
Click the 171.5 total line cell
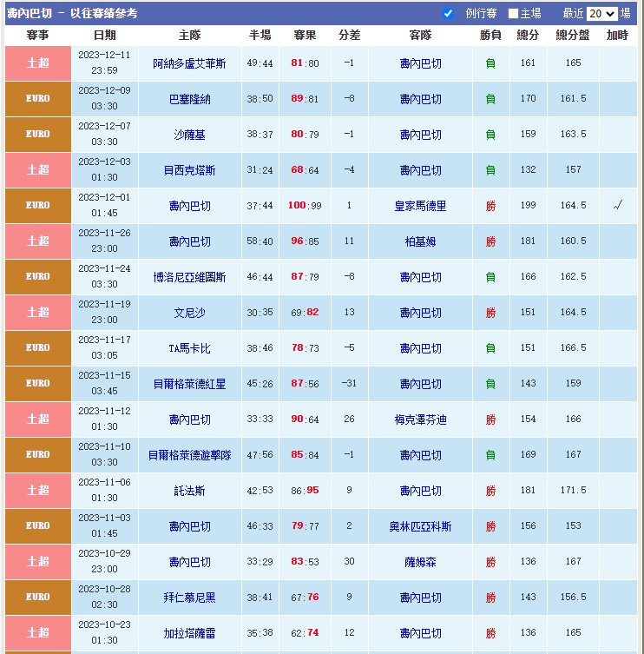pos(573,490)
